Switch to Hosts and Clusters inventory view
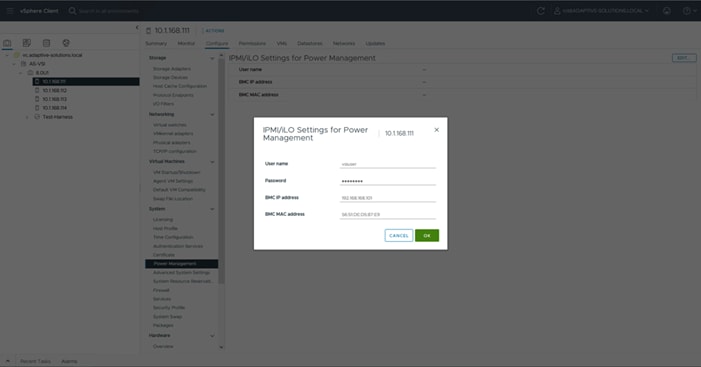The image size is (701, 367). pyautogui.click(x=7, y=43)
